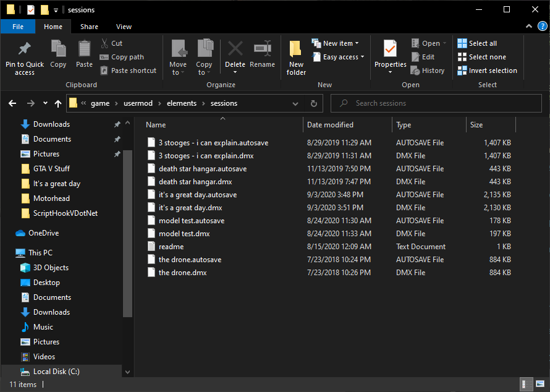Open address bar history dropdown

(x=295, y=103)
